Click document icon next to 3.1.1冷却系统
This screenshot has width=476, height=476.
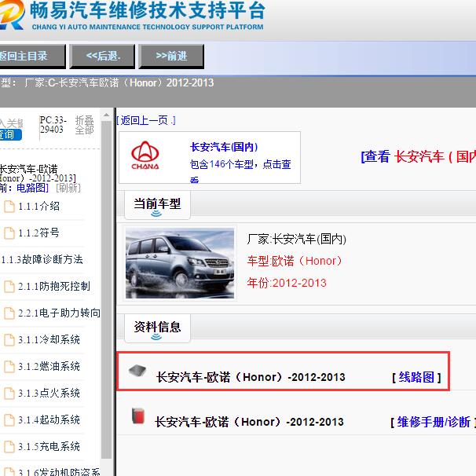click(x=9, y=339)
